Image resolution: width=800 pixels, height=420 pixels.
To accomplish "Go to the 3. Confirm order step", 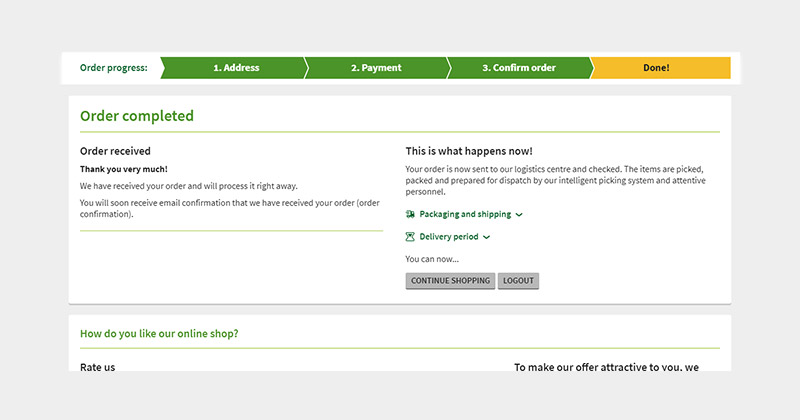I will click(x=519, y=68).
